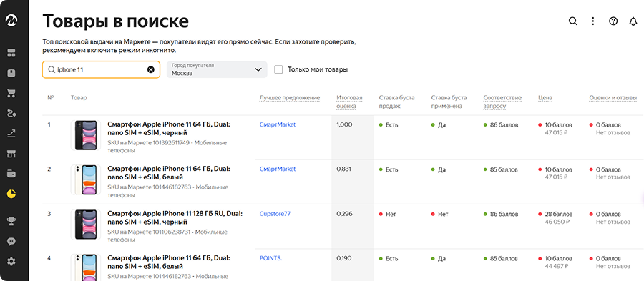This screenshot has width=644, height=281.
Task: Open settings gear in sidebar
Action: (11, 261)
